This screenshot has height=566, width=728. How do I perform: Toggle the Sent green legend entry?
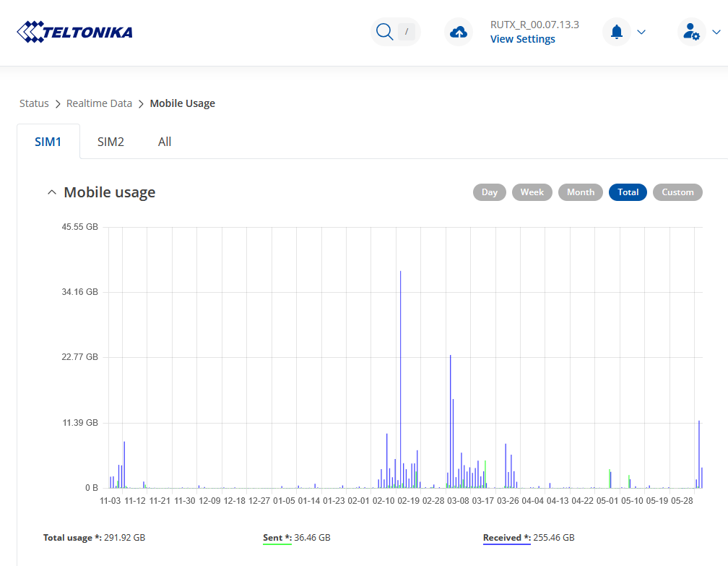tap(277, 538)
